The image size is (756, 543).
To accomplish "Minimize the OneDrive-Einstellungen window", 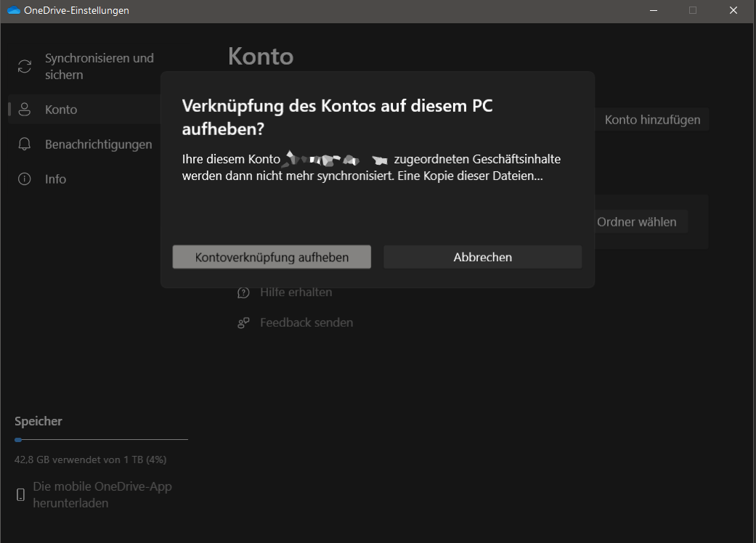I will 654,10.
